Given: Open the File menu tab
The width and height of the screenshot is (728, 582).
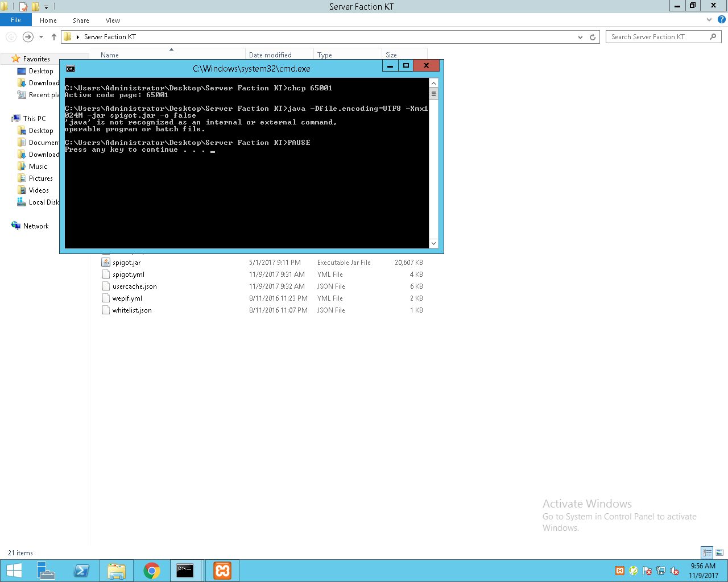Looking at the screenshot, I should [16, 20].
